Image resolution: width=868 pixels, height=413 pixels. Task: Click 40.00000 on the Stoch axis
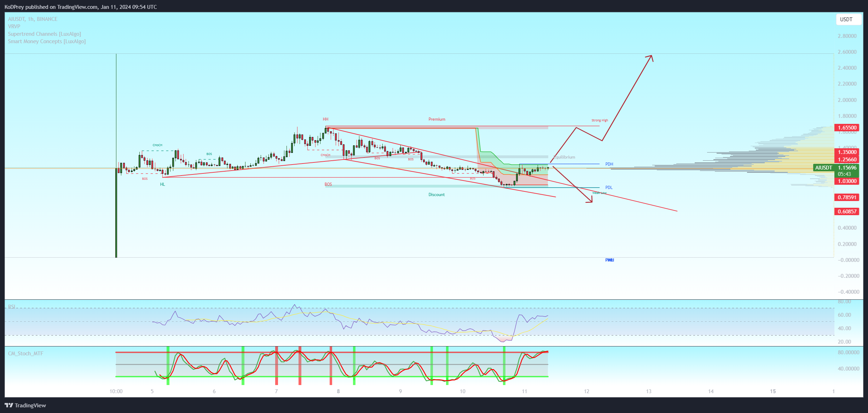(849, 369)
